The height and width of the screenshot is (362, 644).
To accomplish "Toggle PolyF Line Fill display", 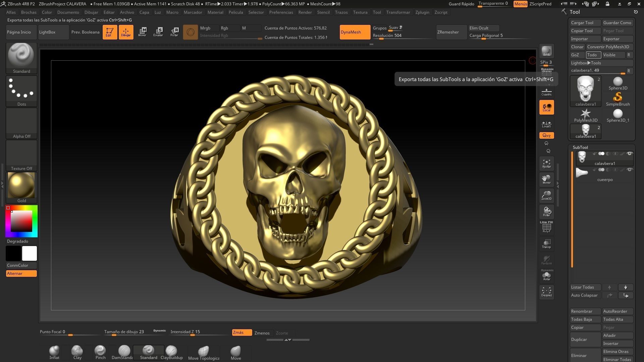I will tap(546, 227).
